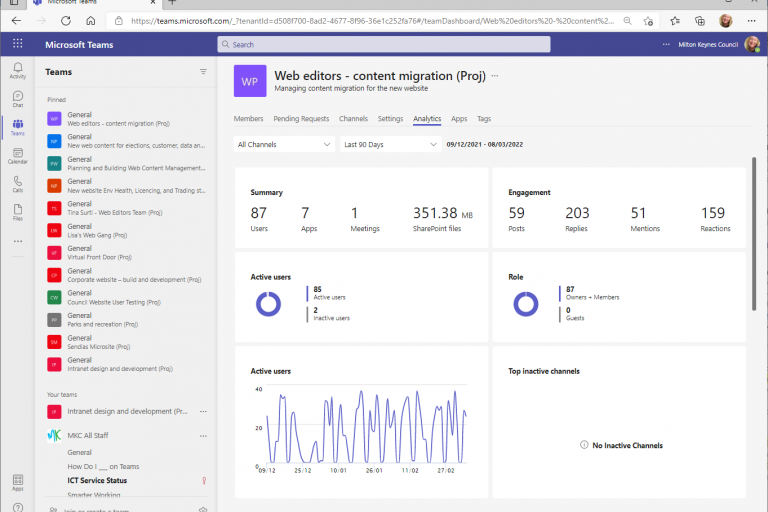Open the Tags tab
This screenshot has height=512, width=768.
click(x=484, y=119)
